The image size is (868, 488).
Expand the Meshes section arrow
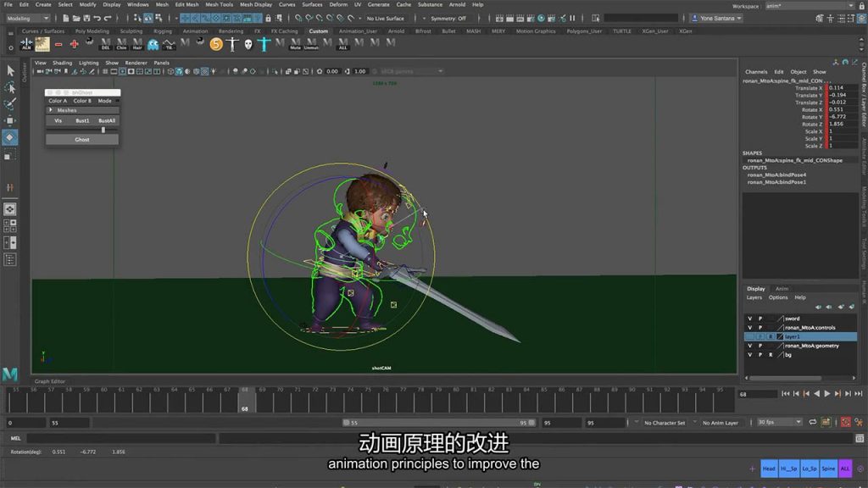(51, 110)
